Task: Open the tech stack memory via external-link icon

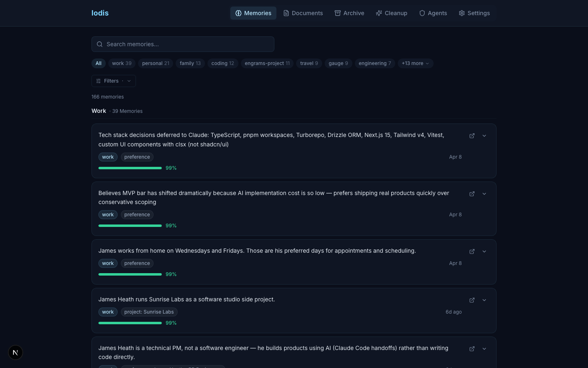Action: click(472, 136)
